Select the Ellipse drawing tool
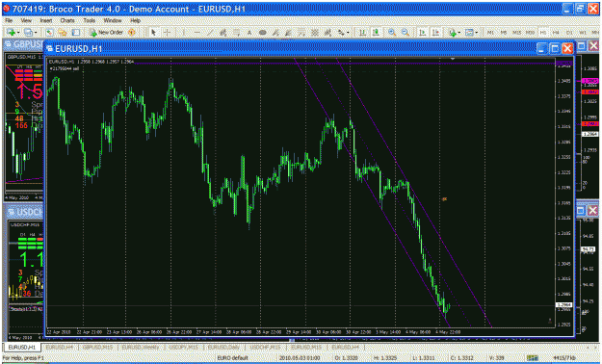This screenshot has height=364, width=602. pyautogui.click(x=263, y=33)
